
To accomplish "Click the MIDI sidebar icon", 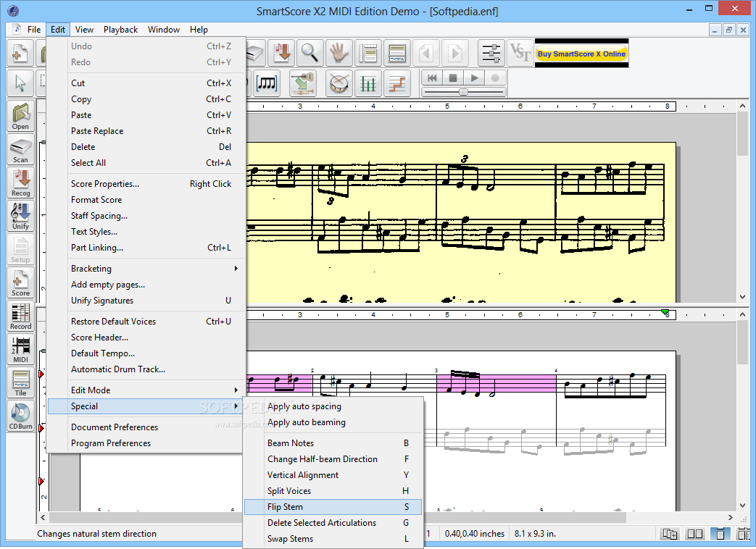I will coord(20,349).
